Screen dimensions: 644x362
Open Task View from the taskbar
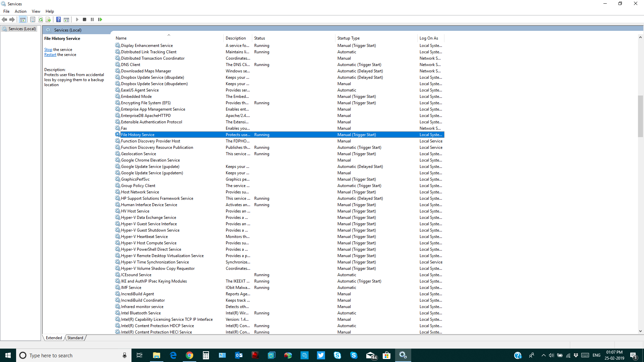140,355
